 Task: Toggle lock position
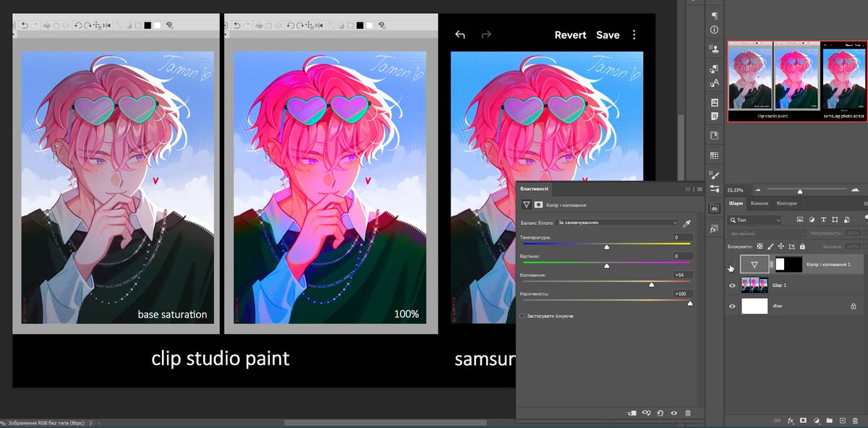(x=781, y=247)
